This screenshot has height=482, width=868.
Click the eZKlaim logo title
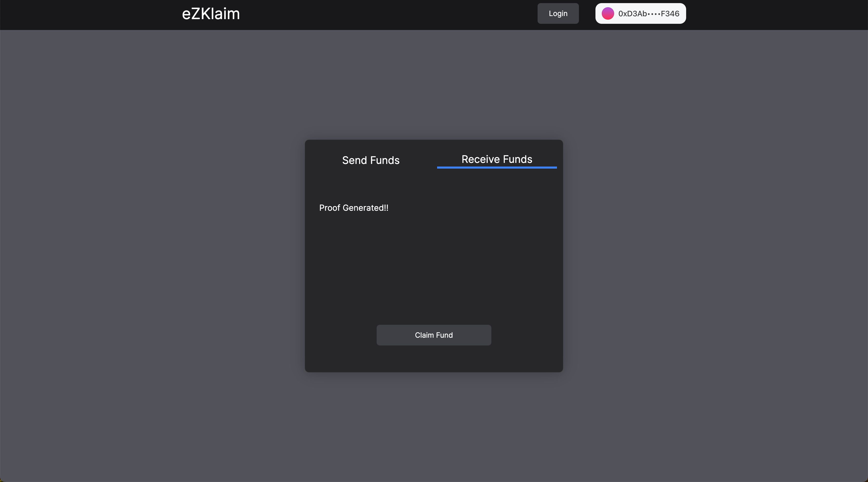point(211,14)
